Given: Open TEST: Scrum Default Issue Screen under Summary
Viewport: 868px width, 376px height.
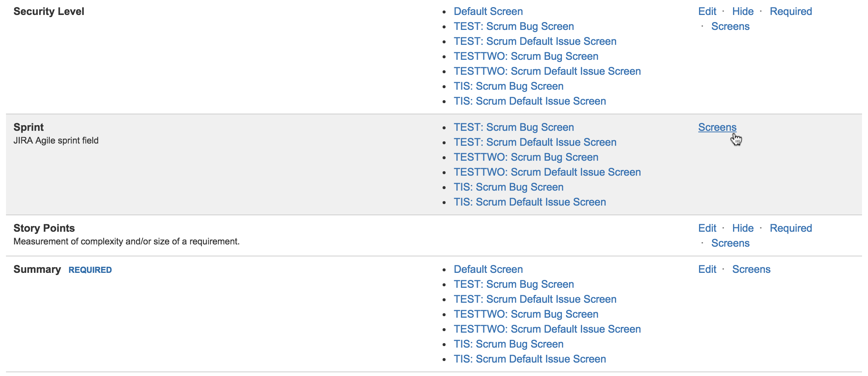Looking at the screenshot, I should pyautogui.click(x=535, y=299).
